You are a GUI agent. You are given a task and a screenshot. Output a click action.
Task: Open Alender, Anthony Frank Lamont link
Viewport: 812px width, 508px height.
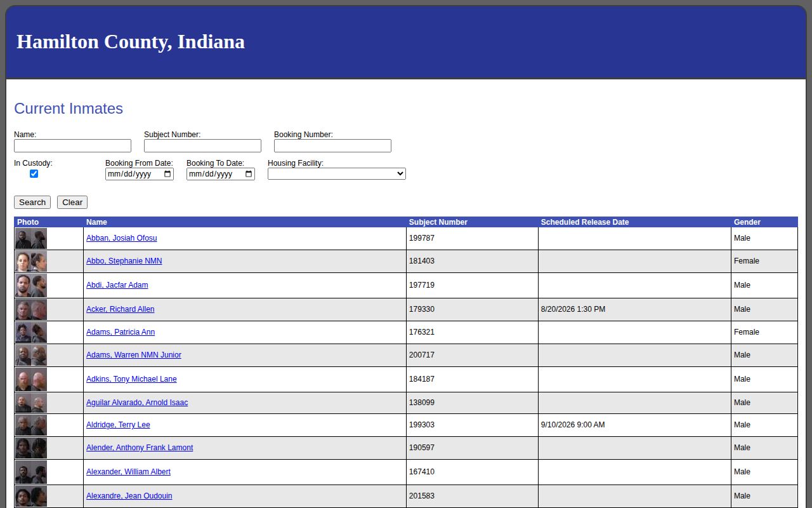click(140, 448)
